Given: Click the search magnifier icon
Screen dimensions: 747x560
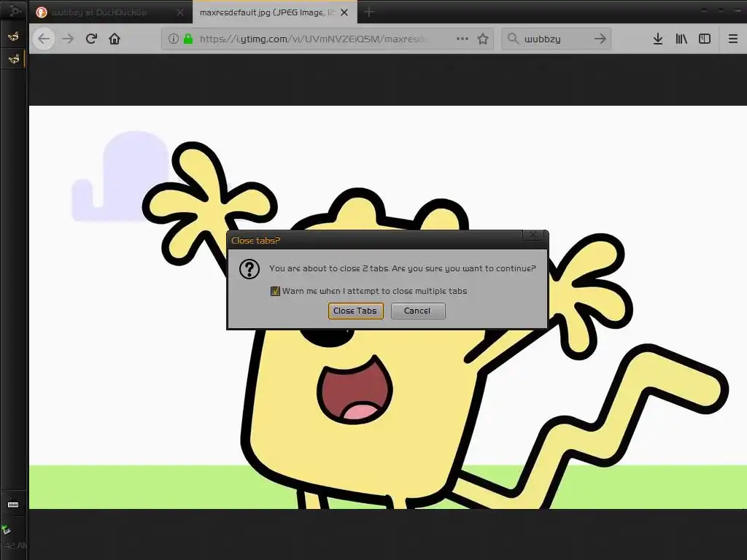Looking at the screenshot, I should click(513, 39).
